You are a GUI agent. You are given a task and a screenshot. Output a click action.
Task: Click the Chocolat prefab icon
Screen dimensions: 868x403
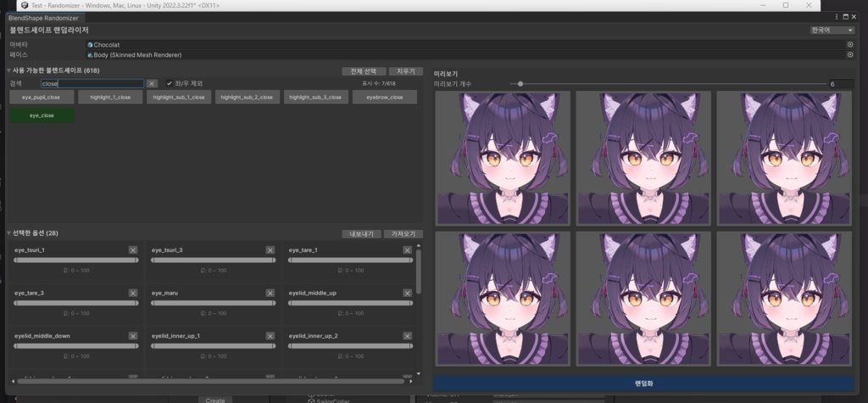coord(90,44)
